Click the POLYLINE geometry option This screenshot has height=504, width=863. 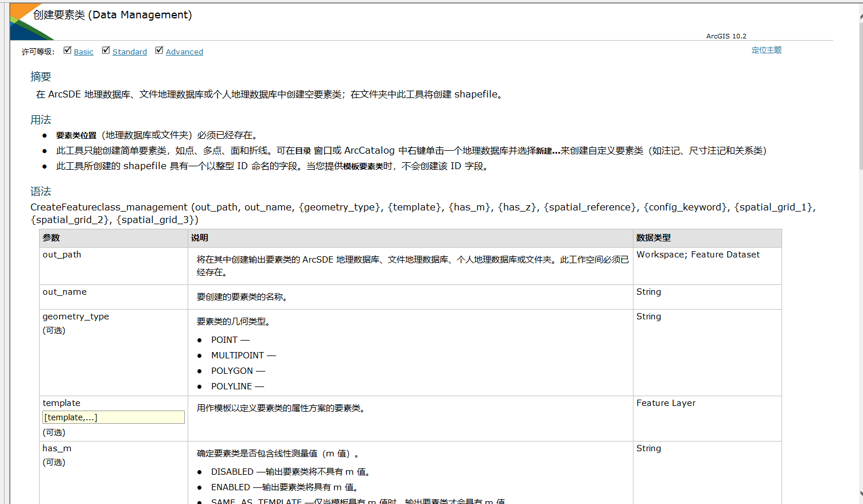pyautogui.click(x=238, y=386)
